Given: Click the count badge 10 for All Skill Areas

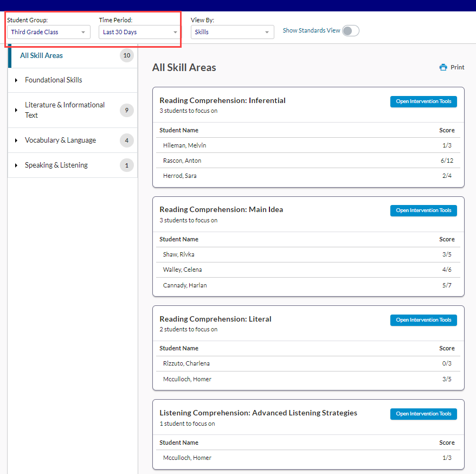Looking at the screenshot, I should [x=127, y=55].
